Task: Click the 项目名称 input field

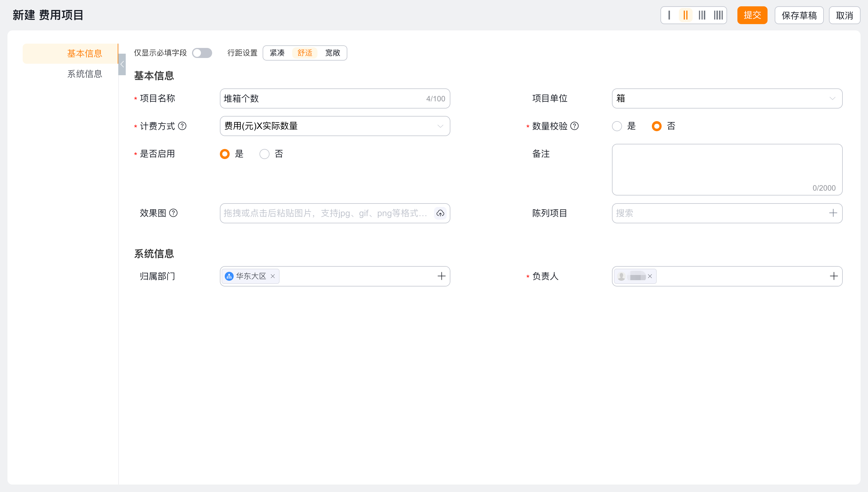Action: tap(335, 98)
